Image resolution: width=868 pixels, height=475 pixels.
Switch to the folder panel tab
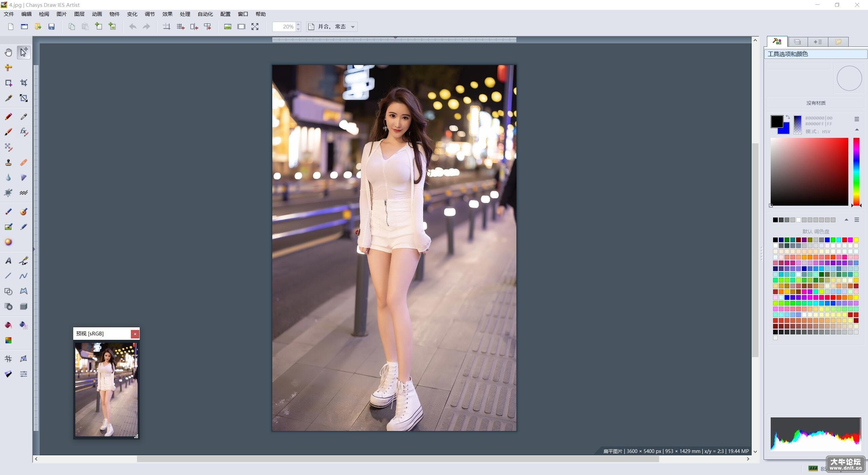tap(838, 42)
